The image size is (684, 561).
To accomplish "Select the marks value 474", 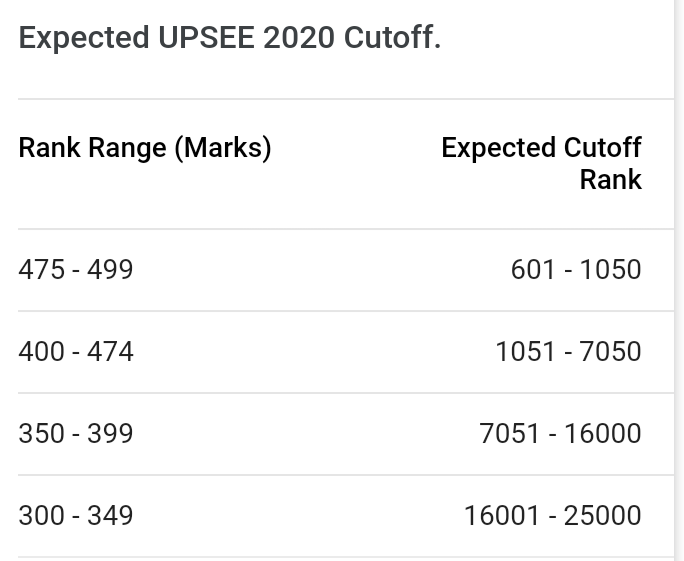I will click(110, 352).
